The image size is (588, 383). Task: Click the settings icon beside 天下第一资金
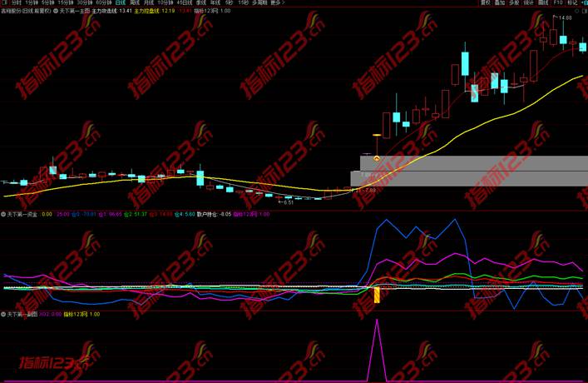(x=3, y=214)
